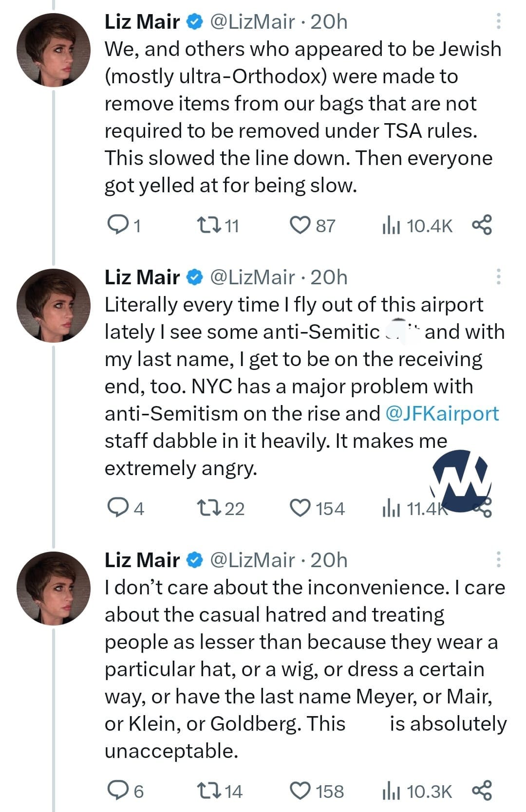Like the tweet with 154 likes

(300, 508)
